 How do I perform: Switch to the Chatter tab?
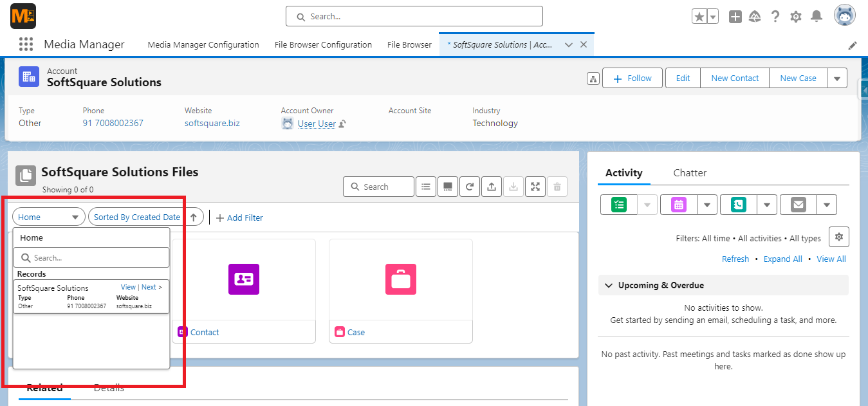(690, 172)
